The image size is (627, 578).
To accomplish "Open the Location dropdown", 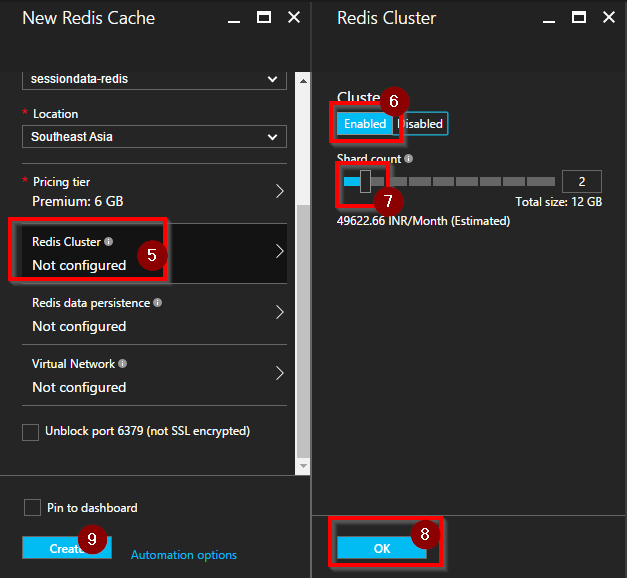I will [154, 137].
